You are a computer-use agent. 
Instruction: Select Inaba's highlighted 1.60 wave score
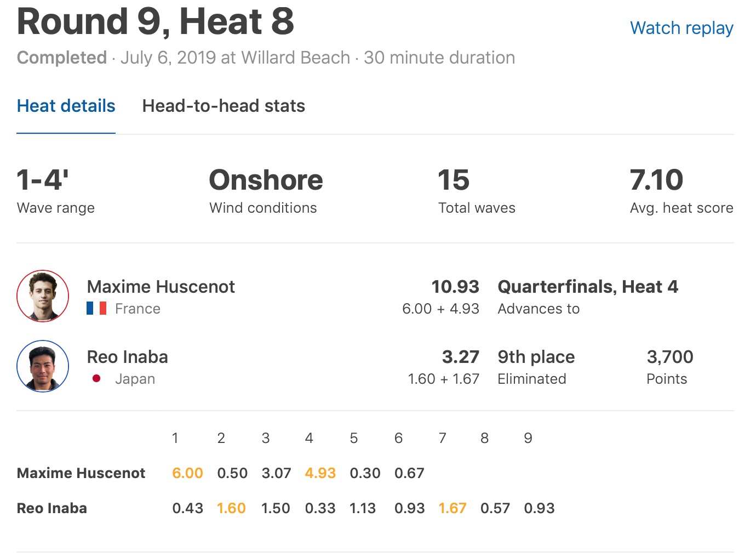[231, 508]
